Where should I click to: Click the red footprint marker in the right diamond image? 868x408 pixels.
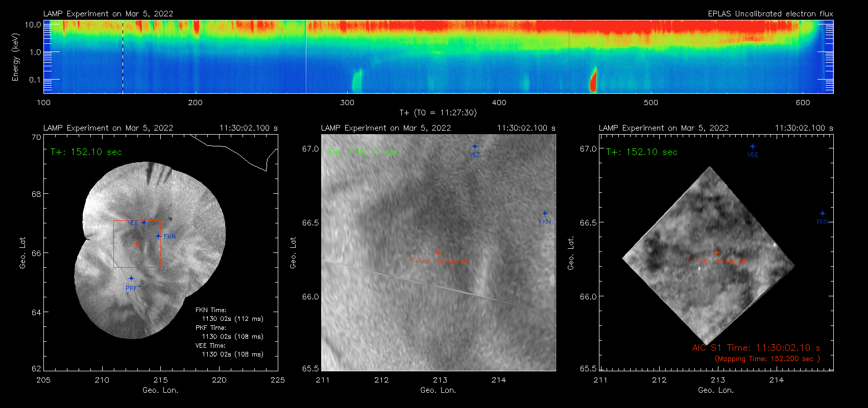[x=716, y=252]
